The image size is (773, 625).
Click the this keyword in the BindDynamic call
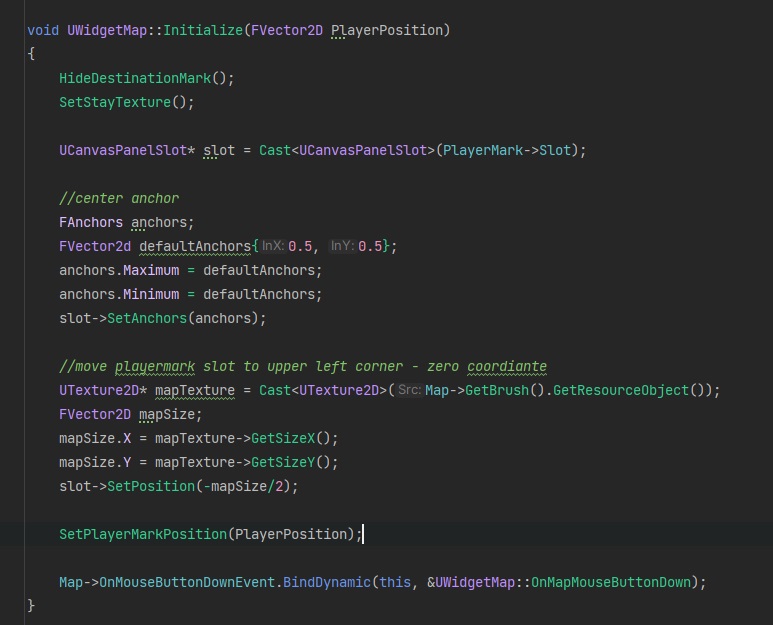pos(395,583)
